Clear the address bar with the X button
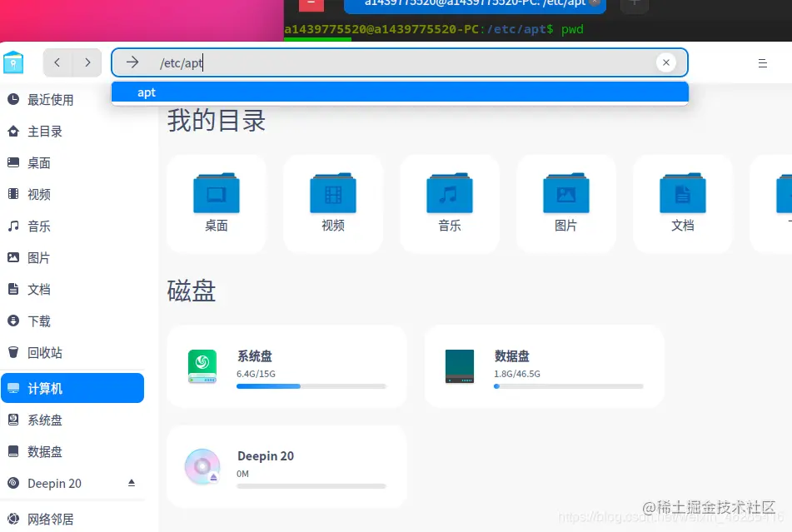Image resolution: width=792 pixels, height=532 pixels. [x=666, y=62]
